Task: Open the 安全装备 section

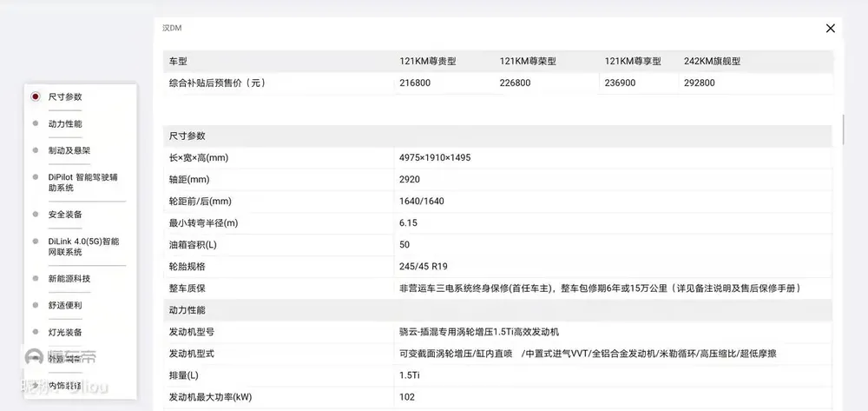Action: [x=65, y=214]
